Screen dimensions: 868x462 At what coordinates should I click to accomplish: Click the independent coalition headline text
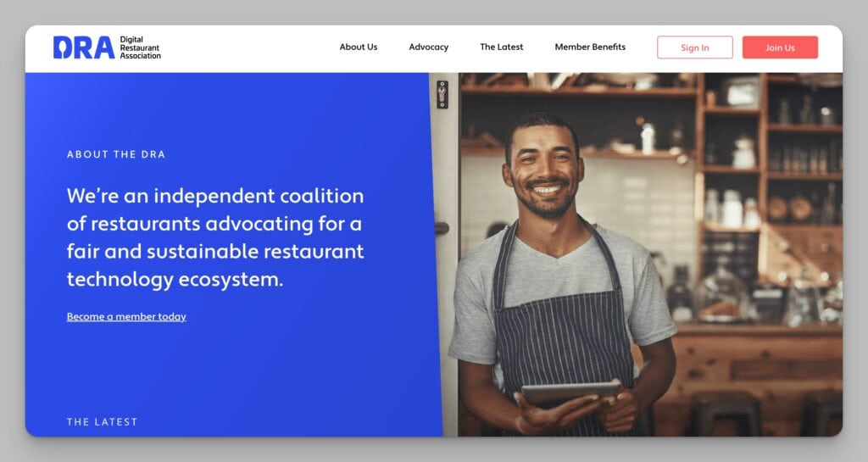(215, 237)
